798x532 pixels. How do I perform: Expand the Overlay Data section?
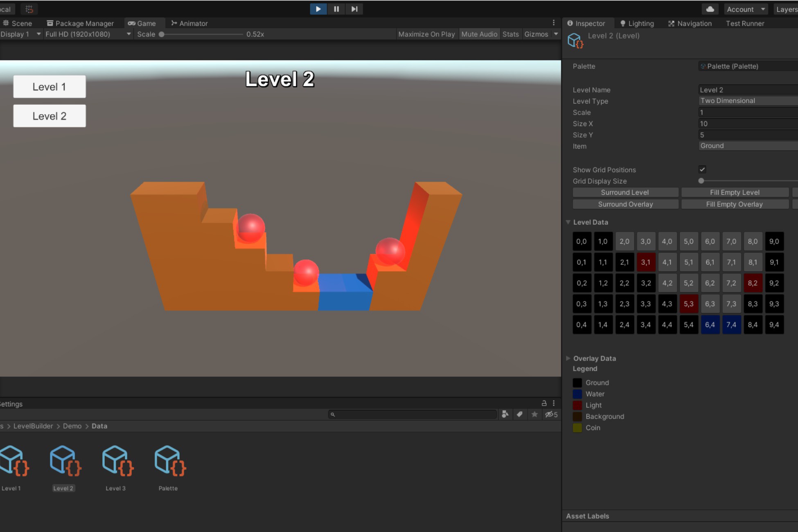[x=568, y=358]
